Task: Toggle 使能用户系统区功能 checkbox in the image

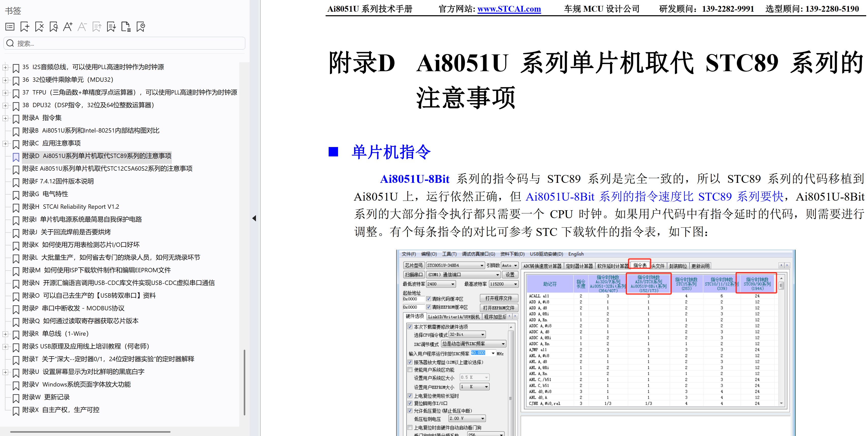Action: pyautogui.click(x=410, y=370)
